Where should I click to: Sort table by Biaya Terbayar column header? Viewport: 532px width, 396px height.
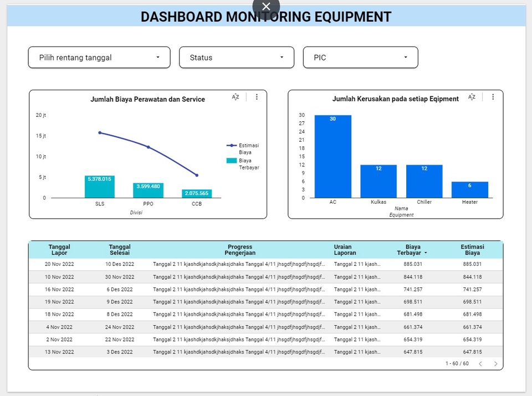pos(412,250)
